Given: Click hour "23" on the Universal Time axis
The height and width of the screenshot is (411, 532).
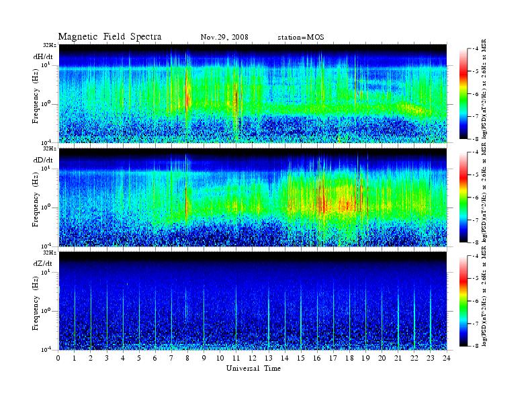Looking at the screenshot, I should [430, 358].
